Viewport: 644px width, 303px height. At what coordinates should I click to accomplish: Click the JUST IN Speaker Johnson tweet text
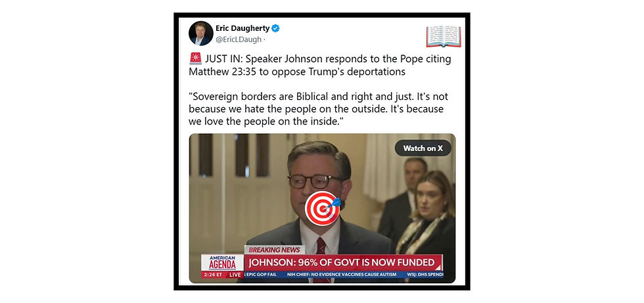point(320,65)
